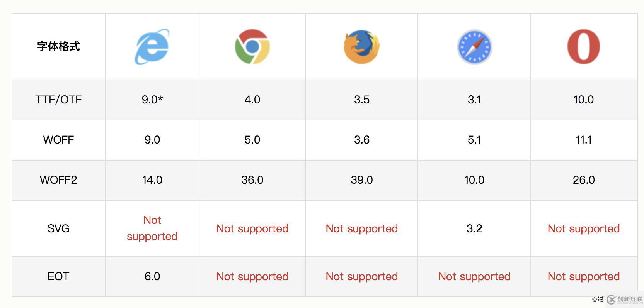Viewport: 644px width, 308px height.
Task: Click the Firefox browser icon
Action: (361, 47)
